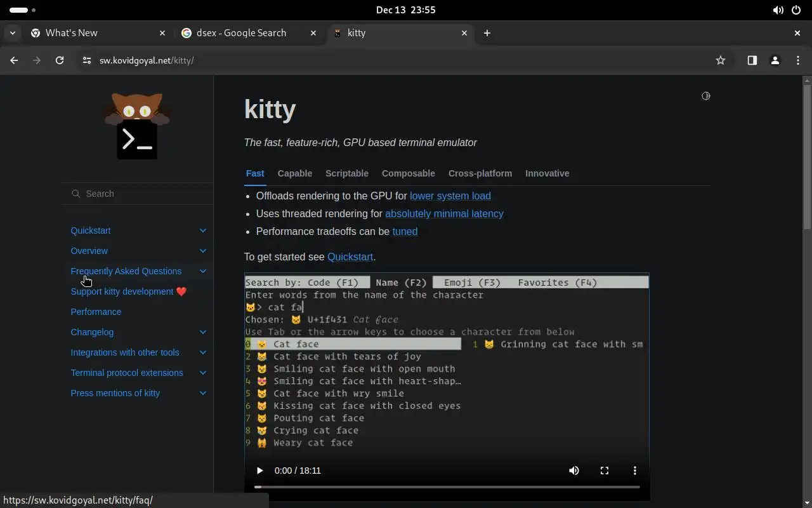Select the Cross-platform feature tab

click(480, 173)
